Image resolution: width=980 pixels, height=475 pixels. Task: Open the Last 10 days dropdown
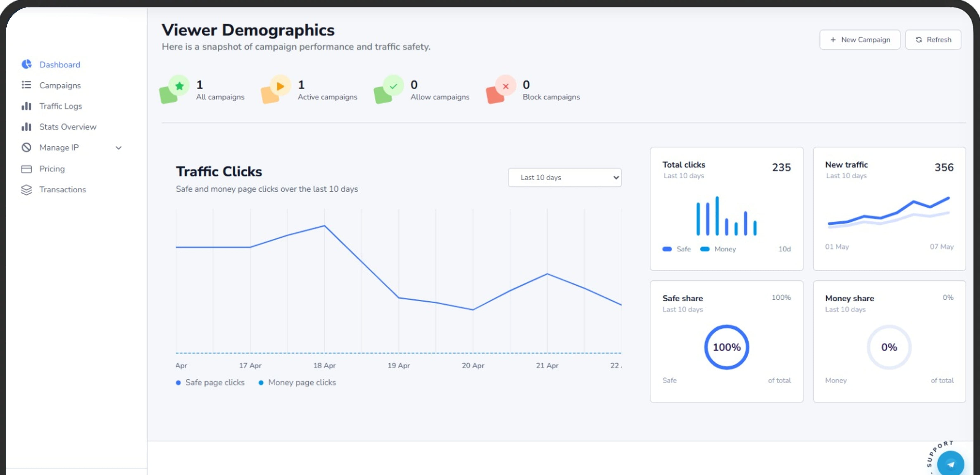click(565, 177)
